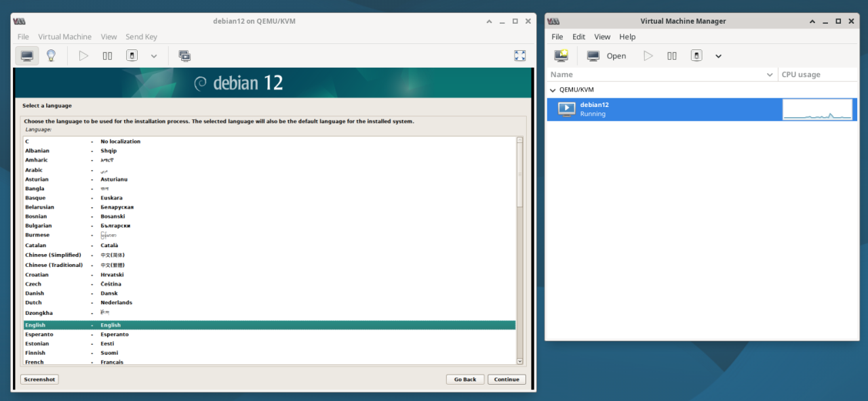Click the installer Screenshot button

coord(39,379)
